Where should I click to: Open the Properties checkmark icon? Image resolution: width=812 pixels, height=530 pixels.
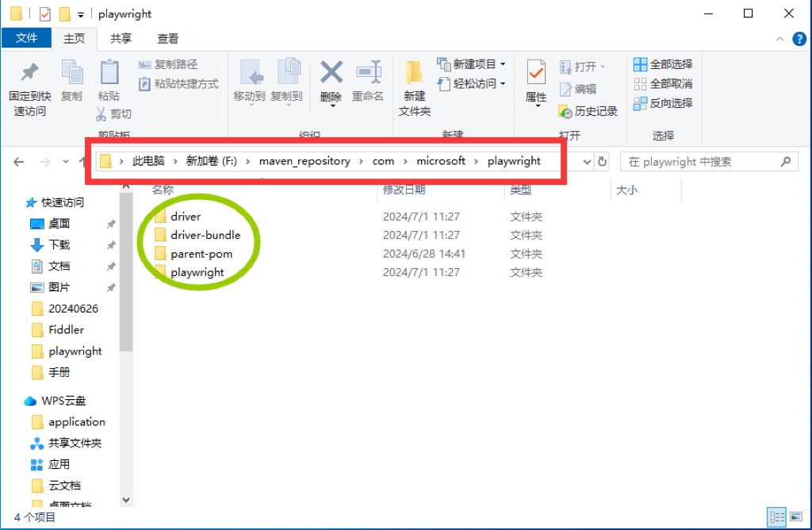536,72
